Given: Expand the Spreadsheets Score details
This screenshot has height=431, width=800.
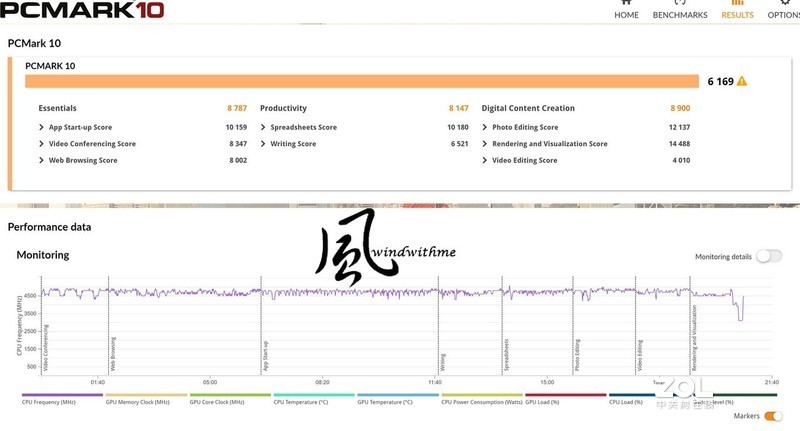Looking at the screenshot, I should click(x=262, y=128).
